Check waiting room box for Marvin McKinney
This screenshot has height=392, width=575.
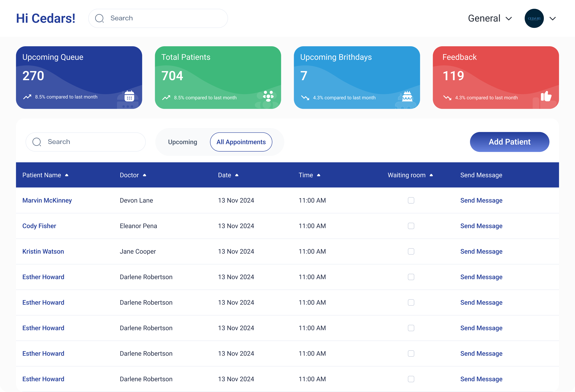click(x=411, y=200)
